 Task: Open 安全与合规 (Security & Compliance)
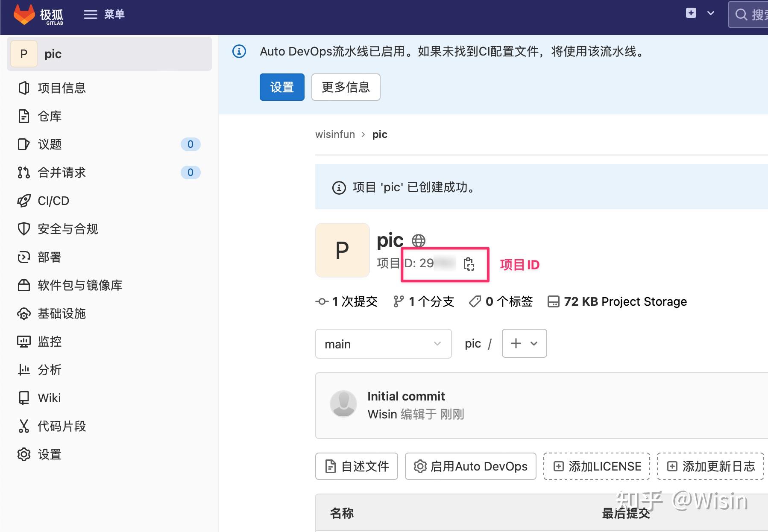(67, 229)
